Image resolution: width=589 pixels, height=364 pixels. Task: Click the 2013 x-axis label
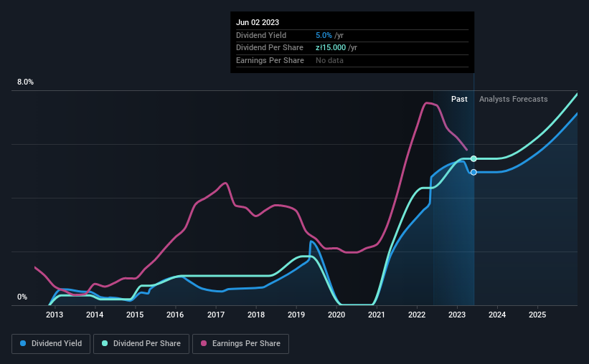55,315
